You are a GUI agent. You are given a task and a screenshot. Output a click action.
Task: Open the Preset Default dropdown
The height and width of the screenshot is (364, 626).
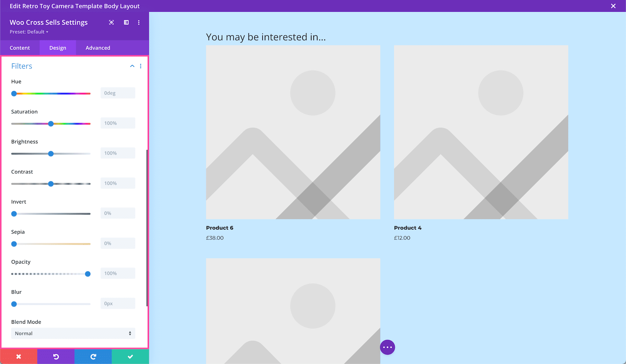[28, 32]
